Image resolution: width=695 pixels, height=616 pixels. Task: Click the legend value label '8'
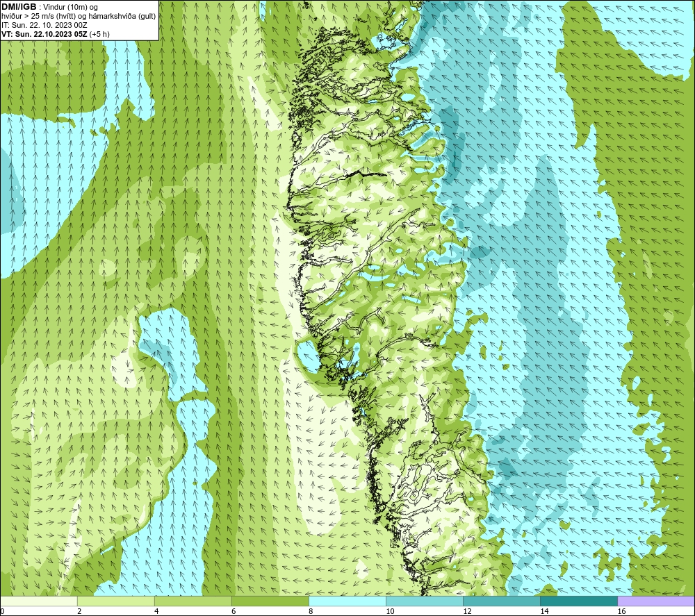(311, 612)
